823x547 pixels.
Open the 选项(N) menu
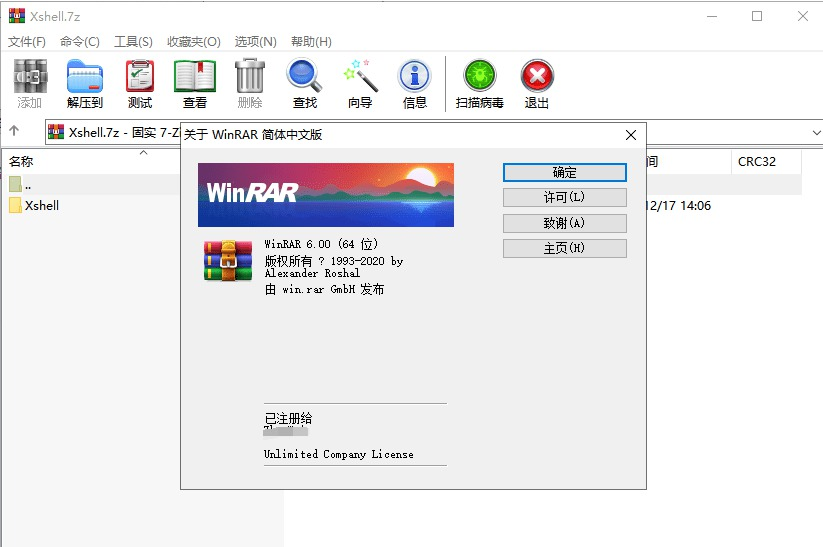coord(256,41)
